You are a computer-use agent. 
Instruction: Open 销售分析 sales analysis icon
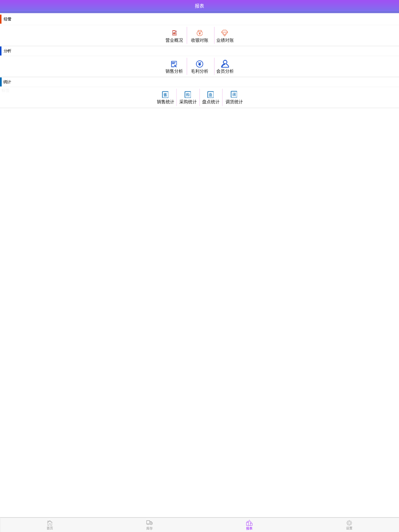click(174, 64)
